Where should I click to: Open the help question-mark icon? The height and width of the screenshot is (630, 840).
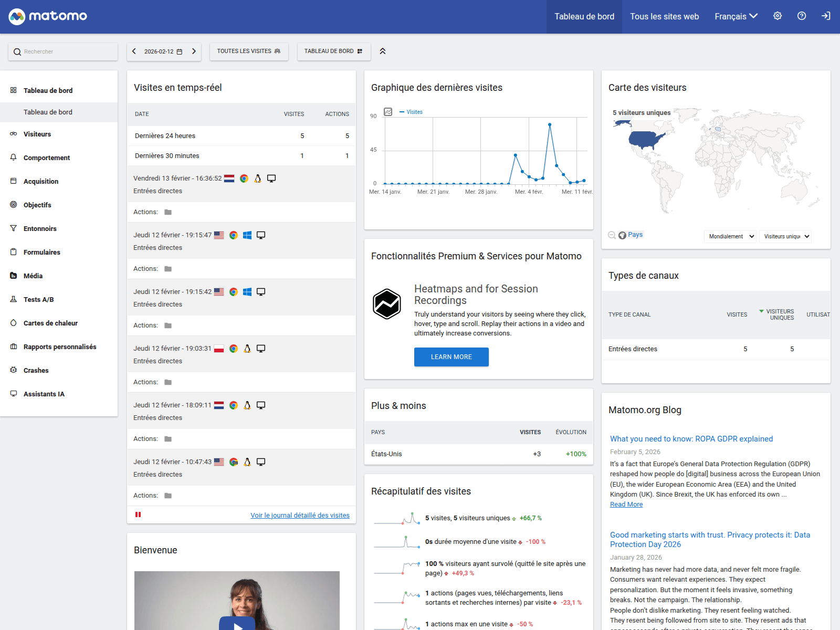[802, 16]
